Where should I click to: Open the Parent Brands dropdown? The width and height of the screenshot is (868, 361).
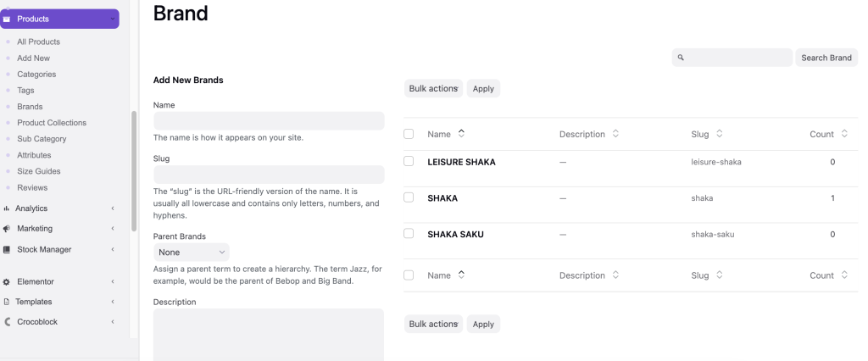point(192,253)
